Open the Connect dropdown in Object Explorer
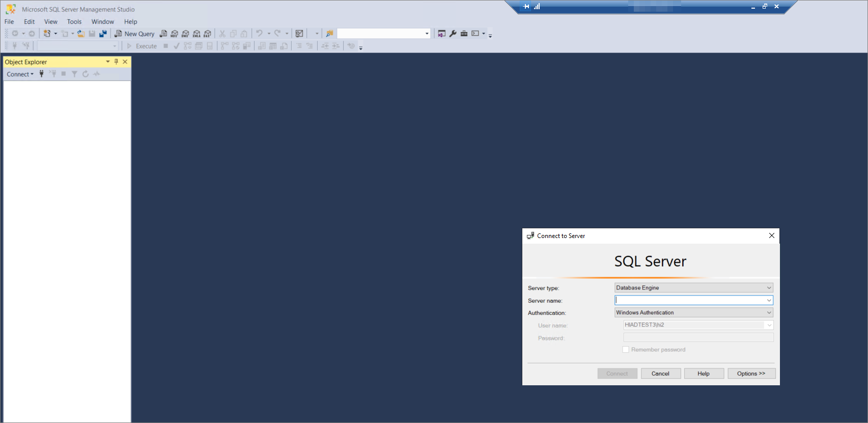 point(20,74)
